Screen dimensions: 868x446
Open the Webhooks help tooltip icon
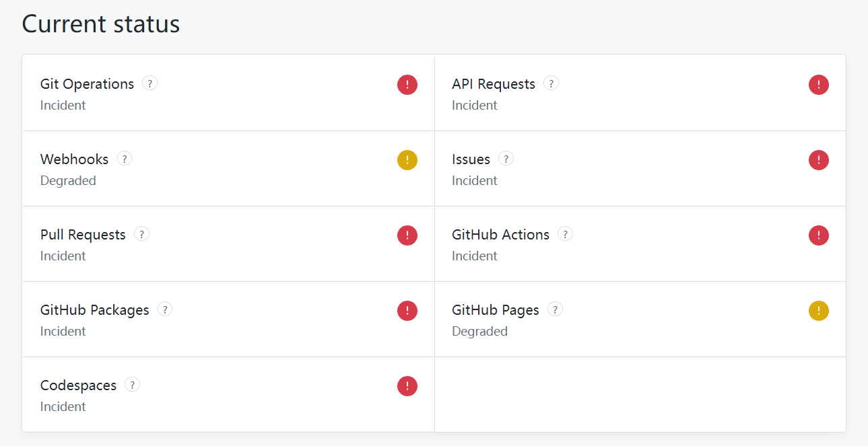tap(125, 159)
